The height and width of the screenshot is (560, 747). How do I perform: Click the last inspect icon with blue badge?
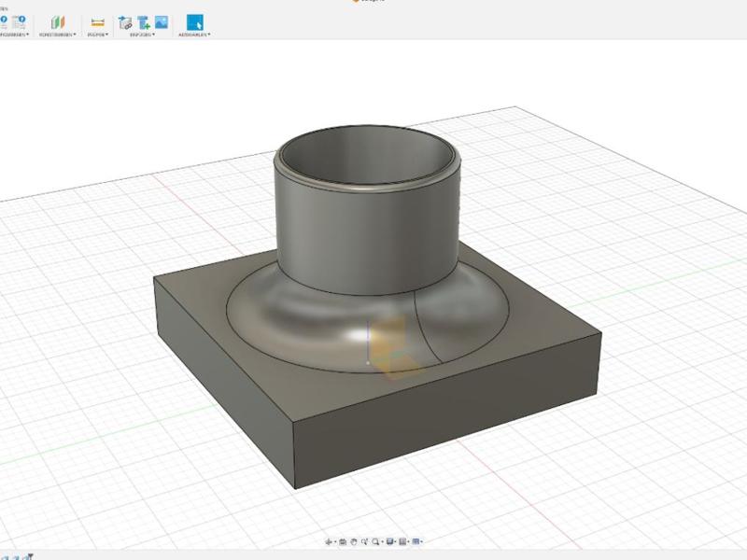19,21
